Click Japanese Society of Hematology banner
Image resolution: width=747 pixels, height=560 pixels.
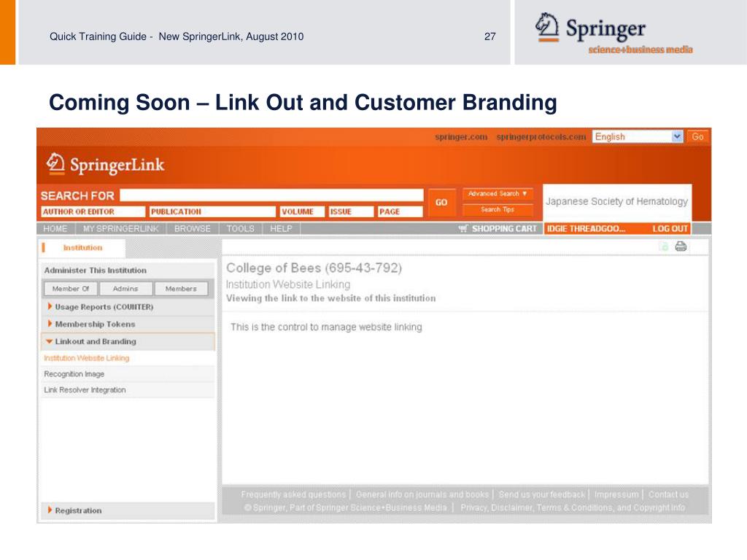[x=617, y=202]
